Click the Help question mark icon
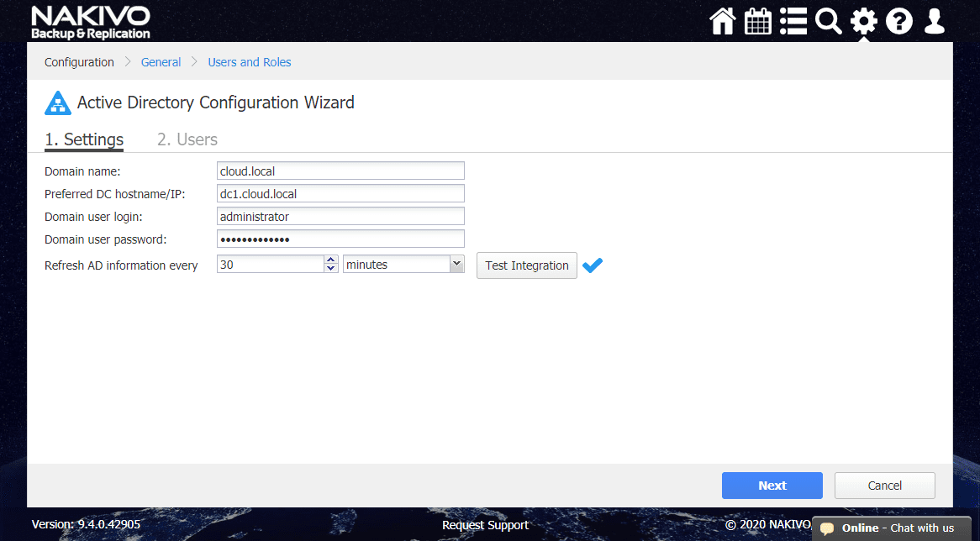Viewport: 980px width, 541px height. (x=898, y=21)
